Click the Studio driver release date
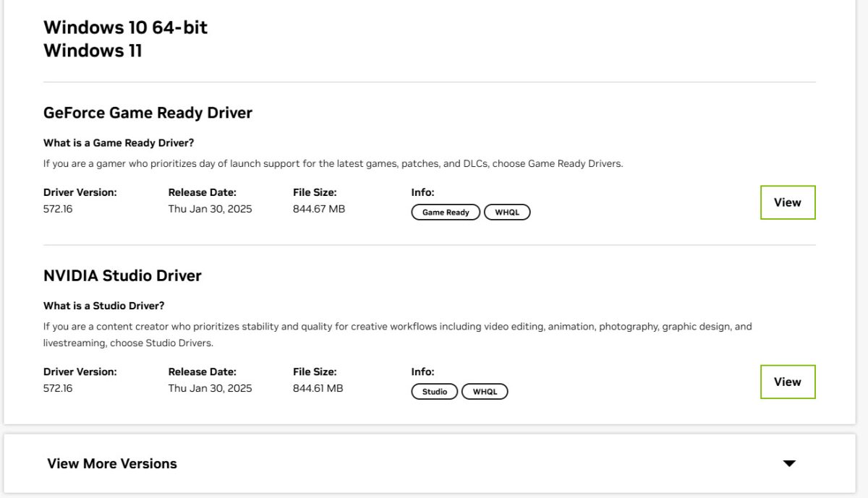The width and height of the screenshot is (868, 498). click(208, 388)
